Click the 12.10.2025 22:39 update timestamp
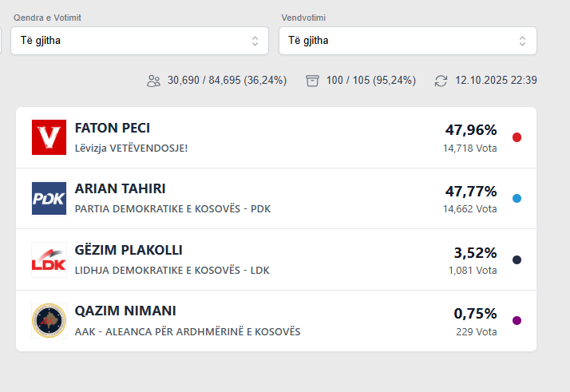This screenshot has width=570, height=392. click(x=496, y=81)
